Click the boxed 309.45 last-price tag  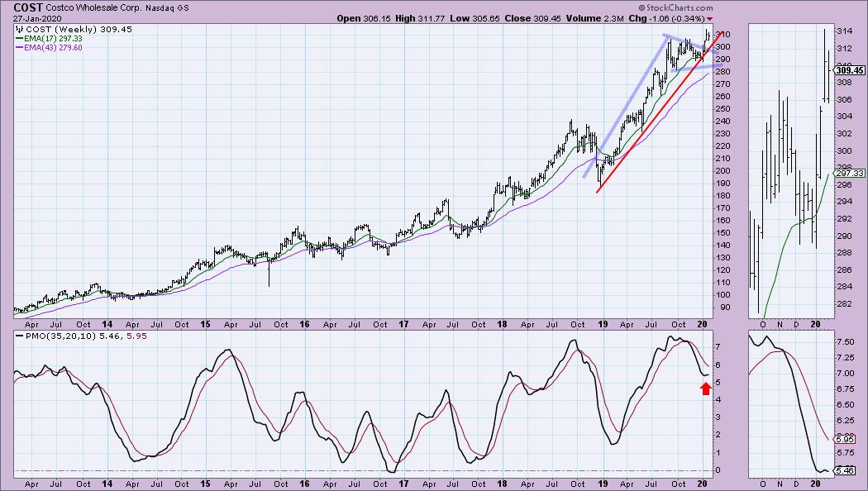click(x=850, y=70)
